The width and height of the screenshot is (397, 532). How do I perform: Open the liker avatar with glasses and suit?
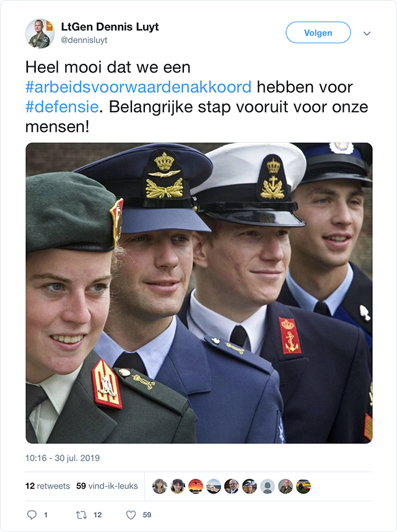click(x=232, y=486)
